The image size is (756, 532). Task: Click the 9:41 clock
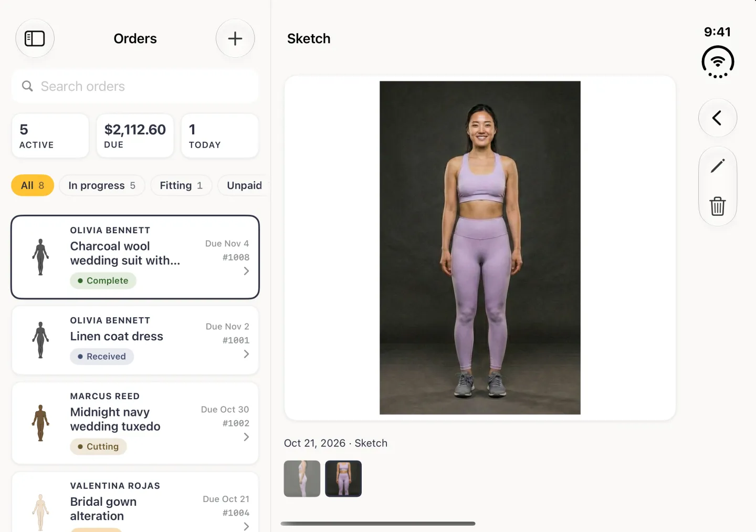[717, 32]
